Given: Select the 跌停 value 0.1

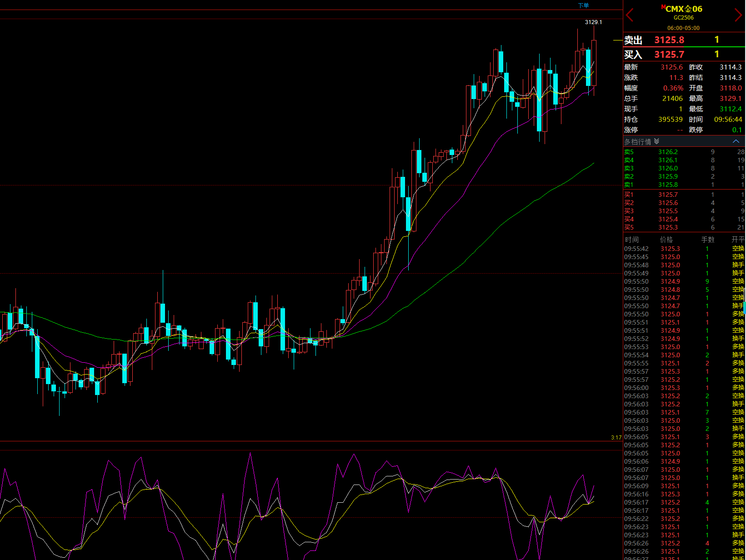Looking at the screenshot, I should coord(737,130).
